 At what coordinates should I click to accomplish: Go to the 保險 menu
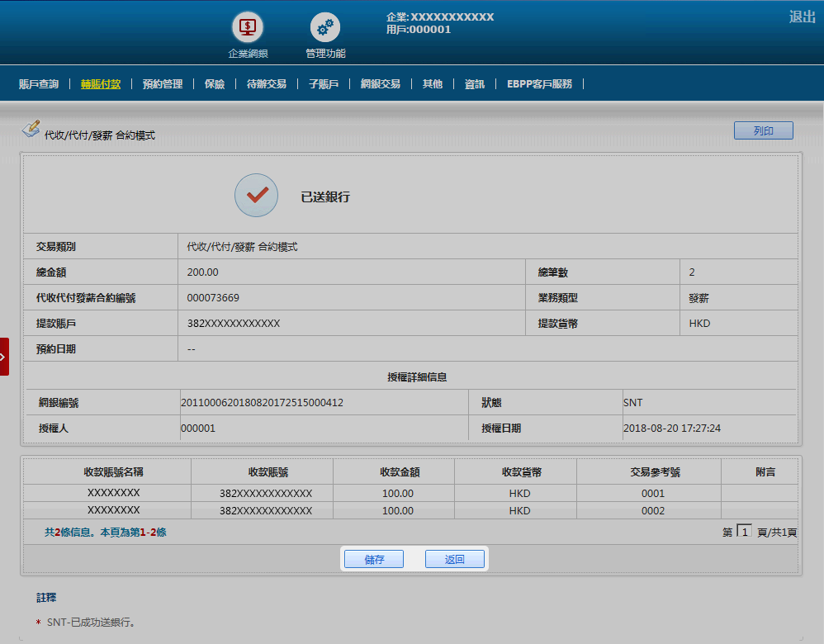215,83
